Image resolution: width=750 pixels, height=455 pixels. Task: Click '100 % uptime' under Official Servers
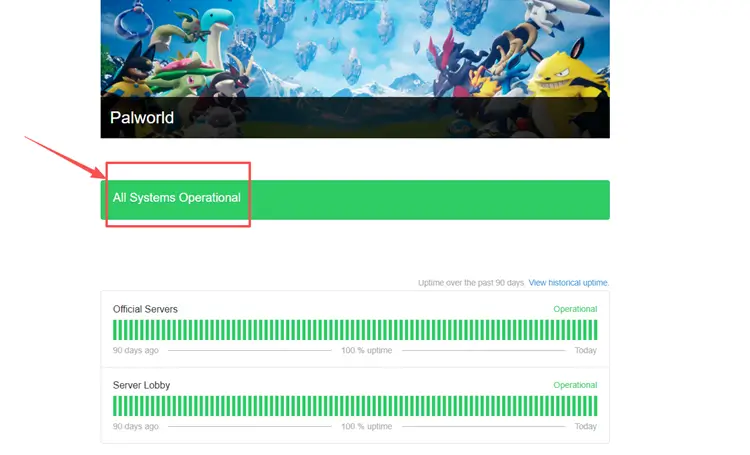(x=366, y=350)
